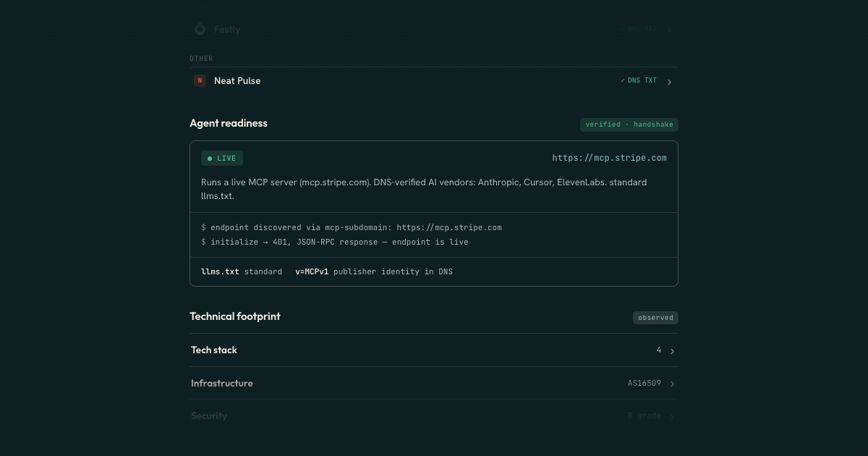Expand the Neat Pulse row chevron

click(669, 82)
